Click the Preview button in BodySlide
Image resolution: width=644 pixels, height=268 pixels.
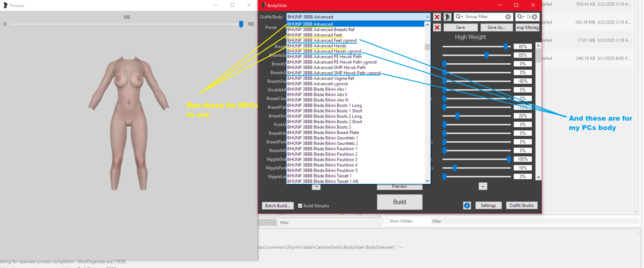(x=399, y=187)
